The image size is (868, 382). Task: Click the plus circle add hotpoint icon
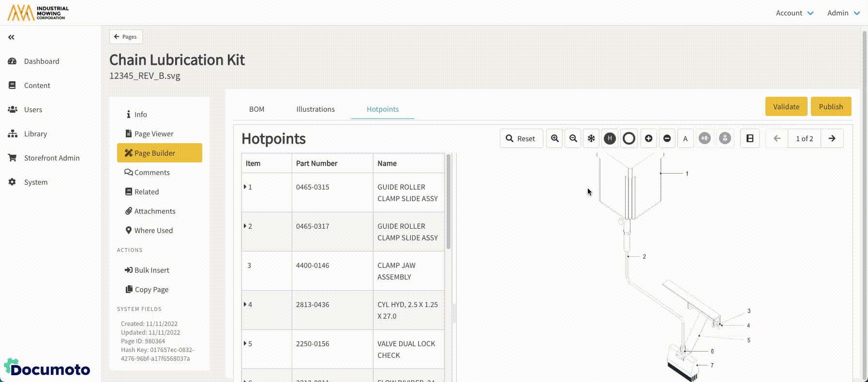pos(648,138)
